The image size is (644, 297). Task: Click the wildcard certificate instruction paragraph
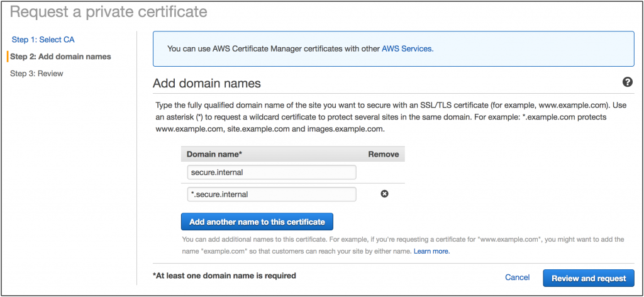[391, 117]
